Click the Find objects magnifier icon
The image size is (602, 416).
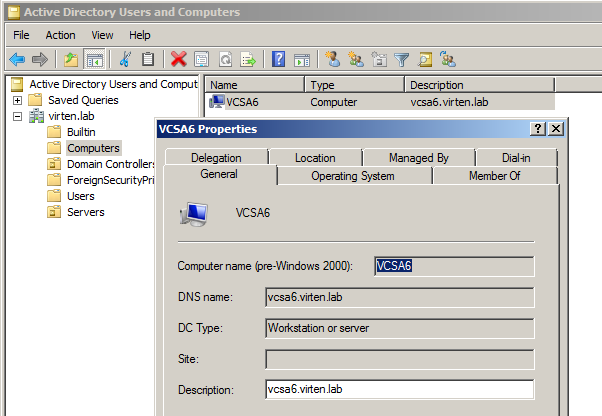click(425, 59)
